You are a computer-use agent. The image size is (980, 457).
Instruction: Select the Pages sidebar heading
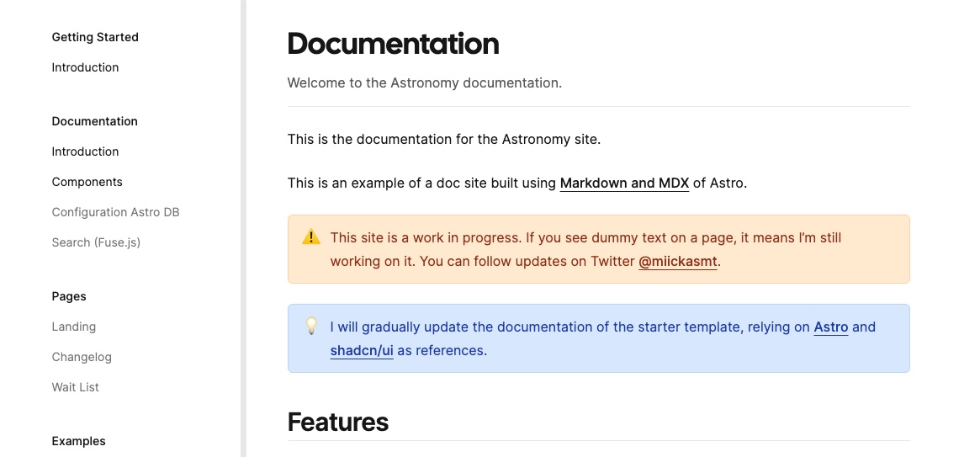tap(69, 296)
